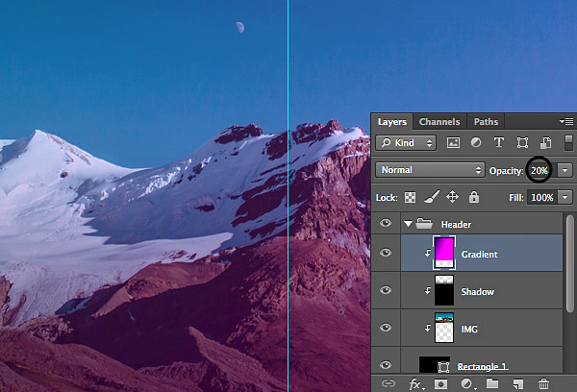Click the adjustment layer filter icon
The image size is (577, 392).
[x=476, y=142]
